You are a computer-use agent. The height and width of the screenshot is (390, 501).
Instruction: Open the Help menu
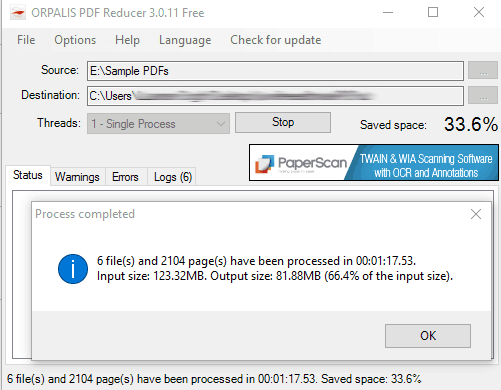point(127,40)
